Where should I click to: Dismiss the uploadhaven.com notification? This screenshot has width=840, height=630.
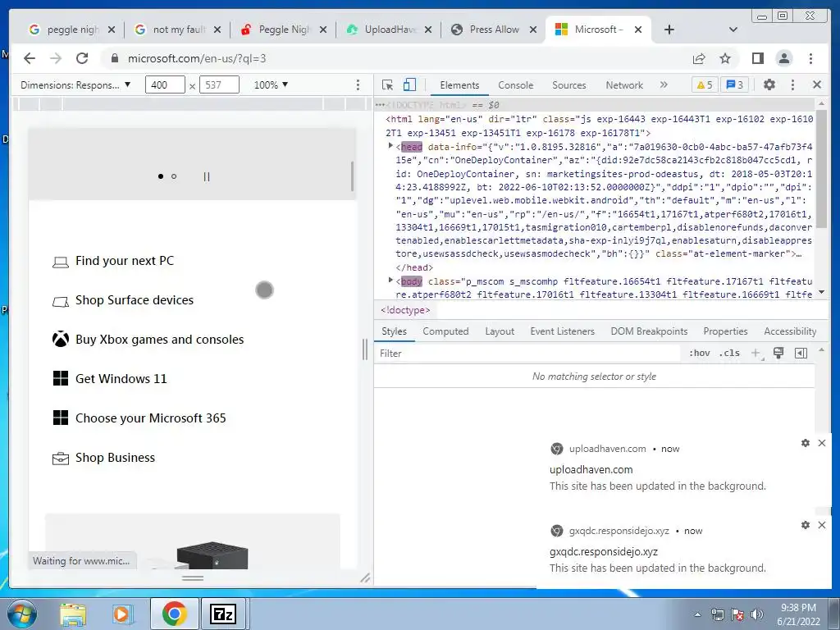(822, 443)
